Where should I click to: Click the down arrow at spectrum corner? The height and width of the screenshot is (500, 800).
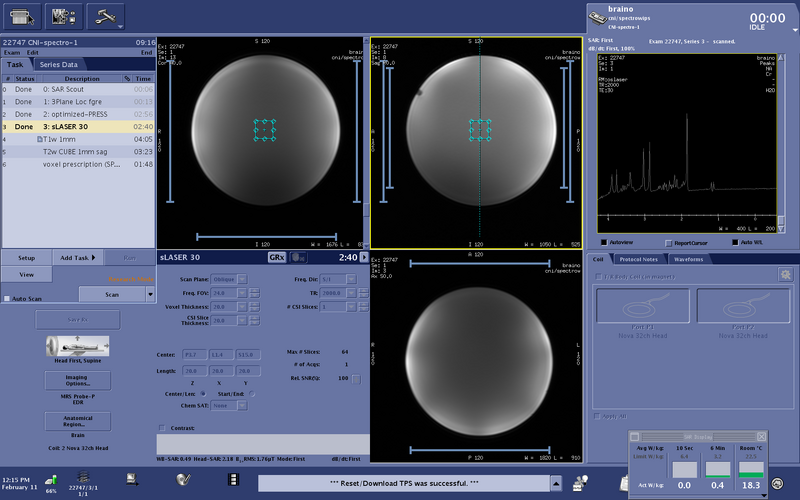(781, 229)
